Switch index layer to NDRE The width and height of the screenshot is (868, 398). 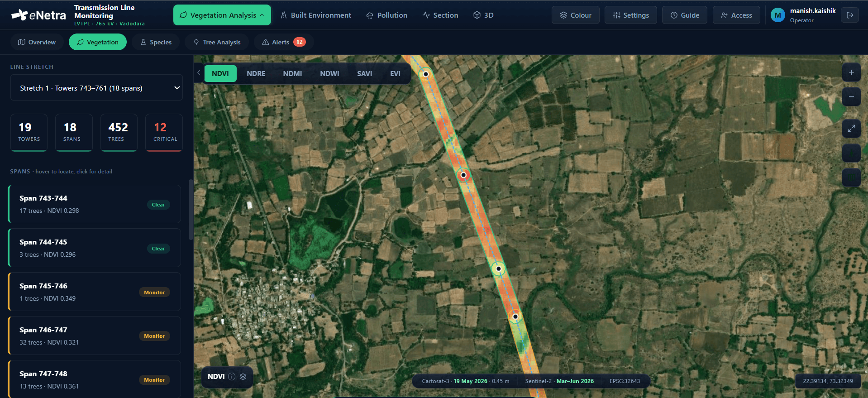[256, 73]
